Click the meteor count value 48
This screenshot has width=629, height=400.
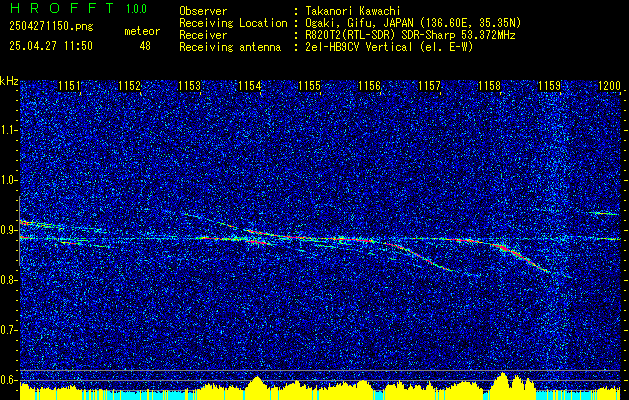(x=145, y=46)
